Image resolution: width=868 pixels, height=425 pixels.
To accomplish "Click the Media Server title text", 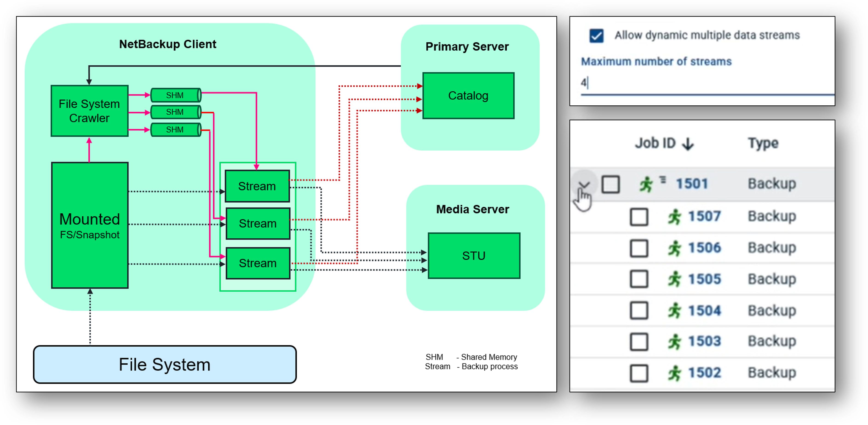I will (472, 209).
